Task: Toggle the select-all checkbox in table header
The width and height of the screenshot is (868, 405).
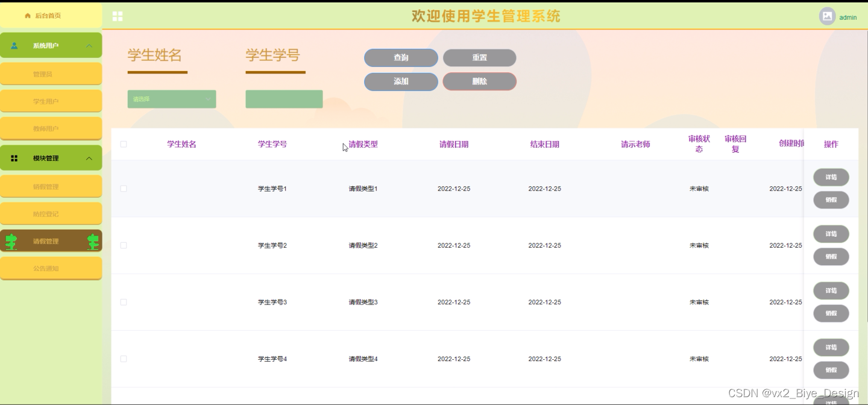Action: [124, 144]
